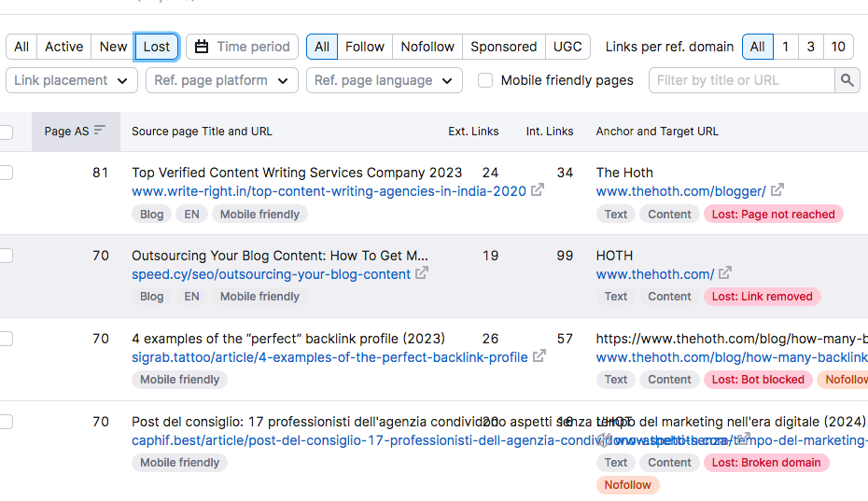Open external link icon beside thehoth.com/blogger/

777,190
